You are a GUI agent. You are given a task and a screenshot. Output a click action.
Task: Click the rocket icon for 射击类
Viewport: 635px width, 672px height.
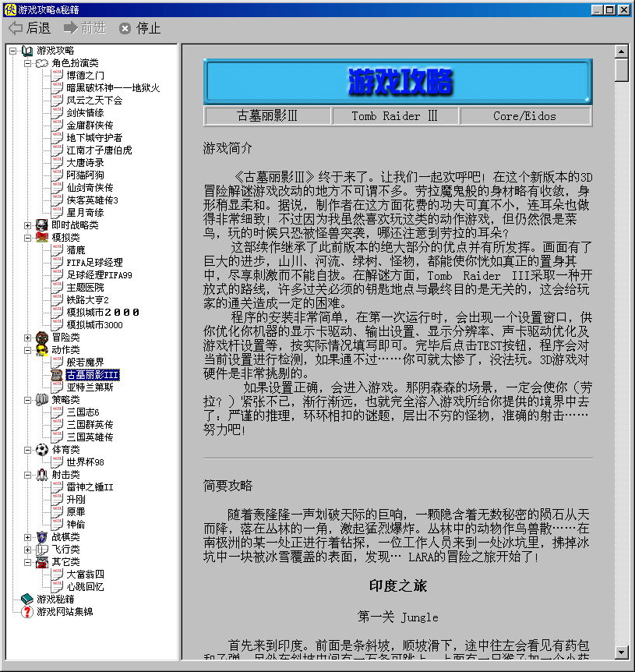click(42, 475)
